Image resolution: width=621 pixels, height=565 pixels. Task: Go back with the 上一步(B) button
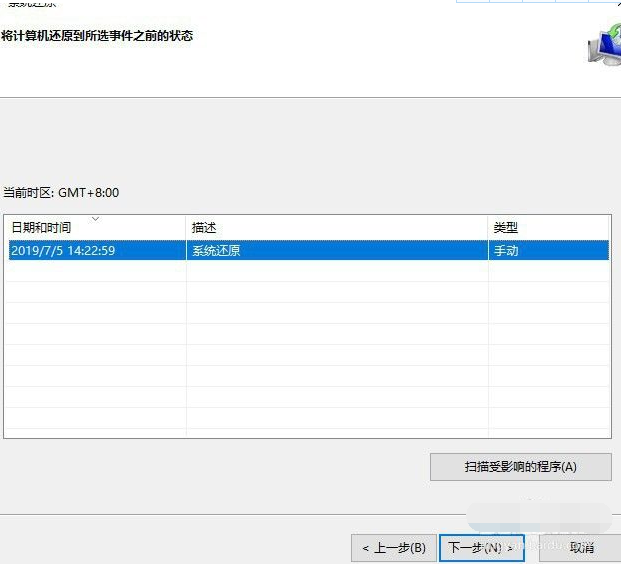coord(393,548)
